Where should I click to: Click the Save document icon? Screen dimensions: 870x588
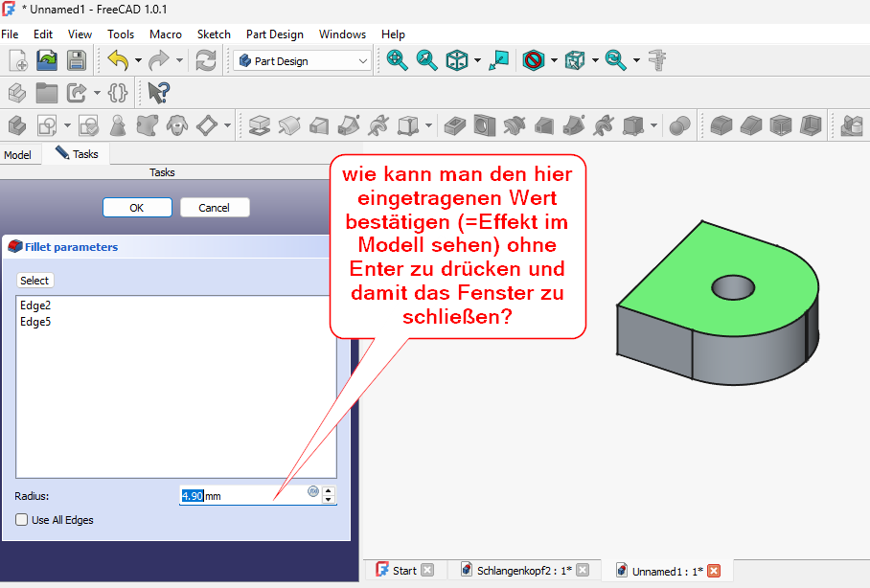point(76,60)
